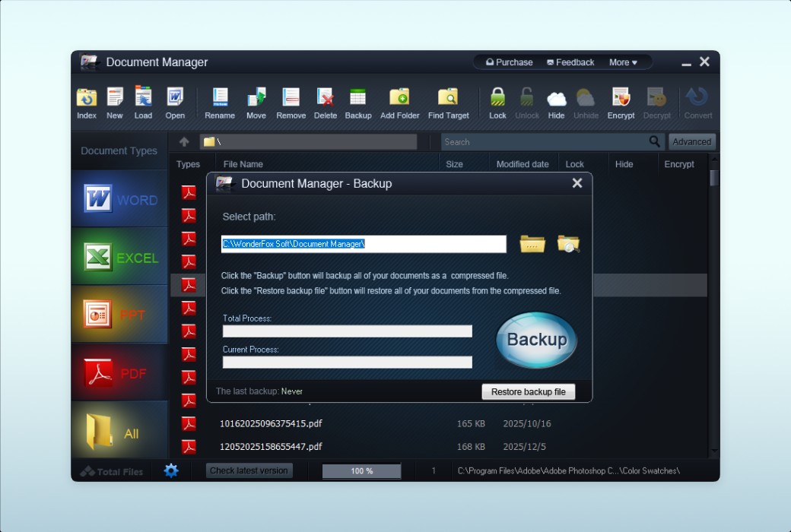
Task: Click the Total Process progress bar
Action: [347, 331]
